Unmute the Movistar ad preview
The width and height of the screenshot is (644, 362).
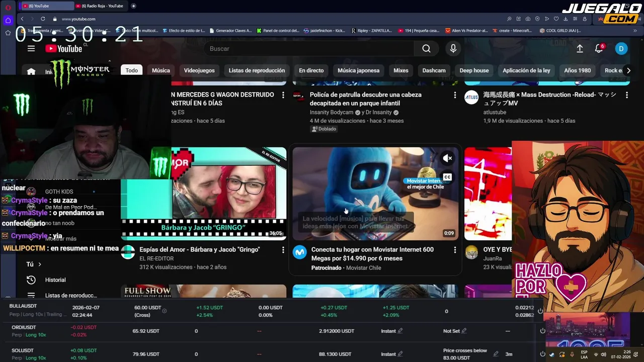click(x=447, y=158)
